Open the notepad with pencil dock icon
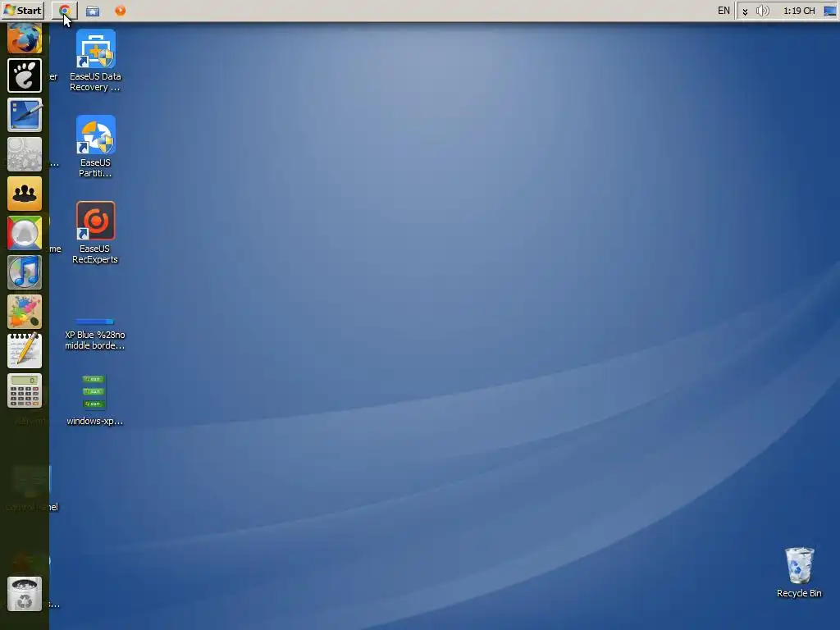Screen dimensions: 840x630 (25, 351)
